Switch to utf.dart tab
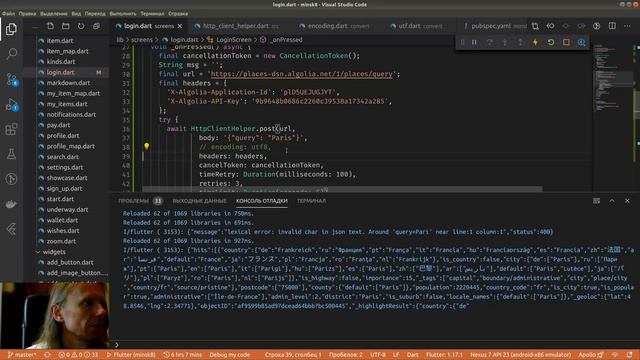This screenshot has height=360, width=640. (x=416, y=26)
